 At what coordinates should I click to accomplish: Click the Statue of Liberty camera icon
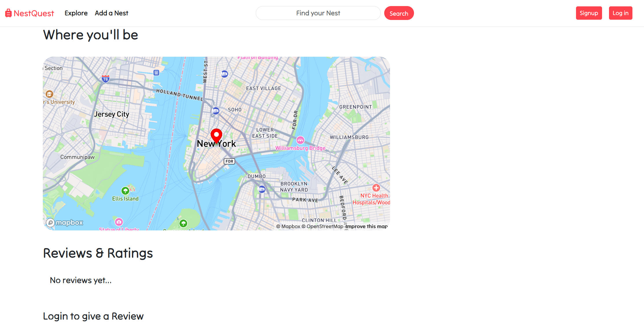point(119,222)
